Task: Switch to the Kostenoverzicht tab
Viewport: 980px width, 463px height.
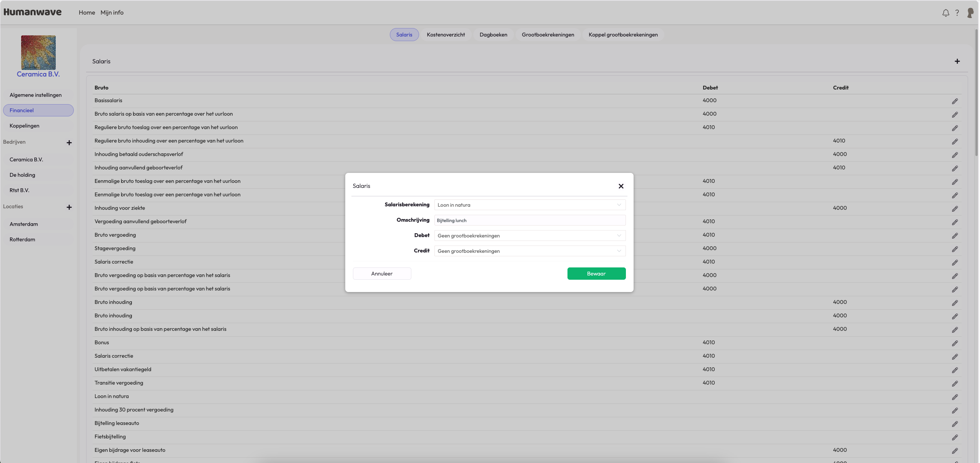Action: (446, 35)
